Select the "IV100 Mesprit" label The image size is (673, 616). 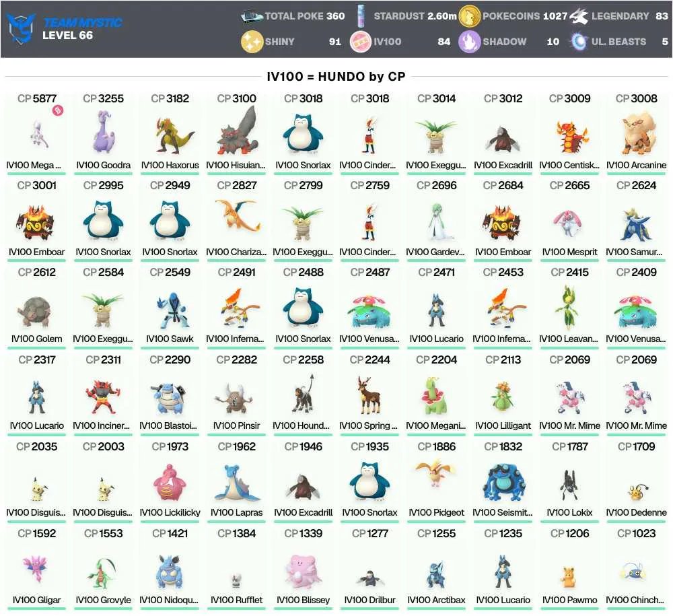point(569,252)
